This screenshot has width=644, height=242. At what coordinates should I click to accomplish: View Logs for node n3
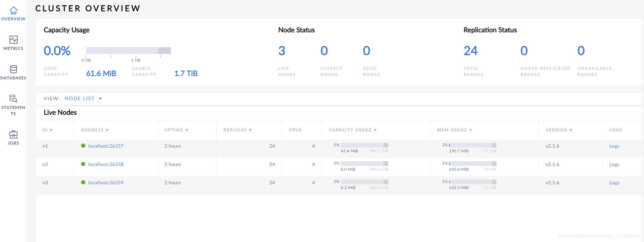(x=614, y=183)
